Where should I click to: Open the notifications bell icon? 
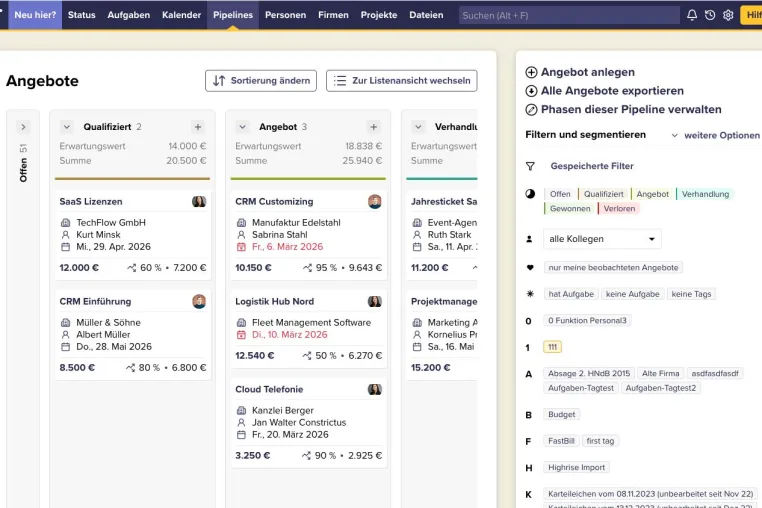pyautogui.click(x=692, y=15)
